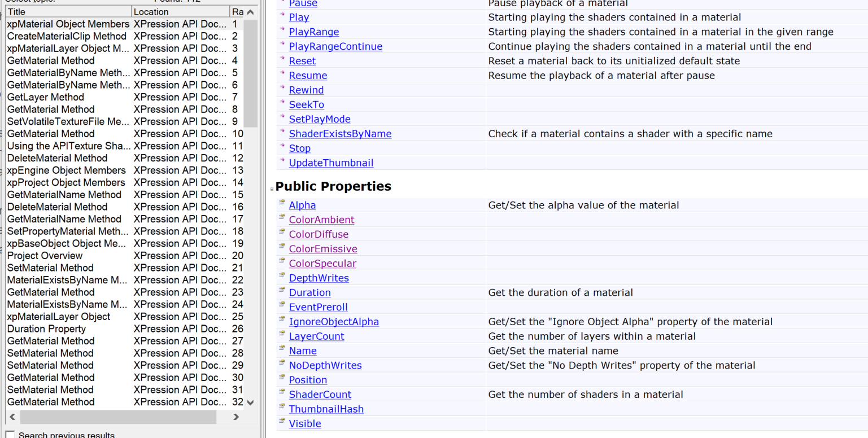Select the CreateMaterialClip Method topic
Screen dimensions: 868x438
67,36
